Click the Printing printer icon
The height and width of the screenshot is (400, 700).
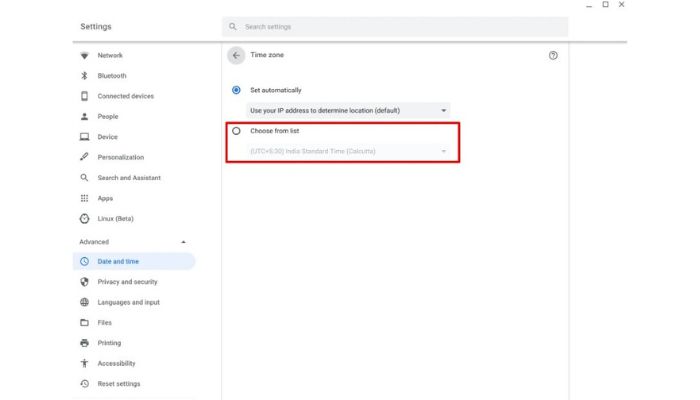click(84, 343)
